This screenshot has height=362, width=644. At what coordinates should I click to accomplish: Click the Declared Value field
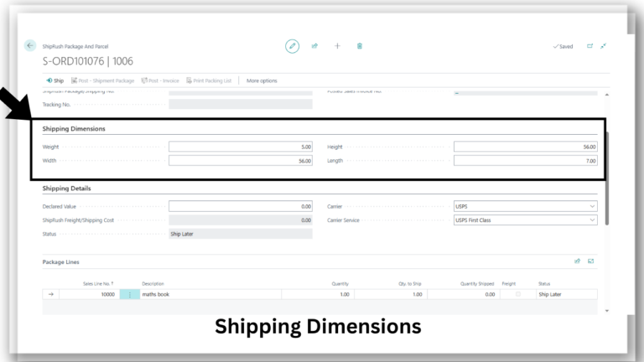[x=241, y=206]
